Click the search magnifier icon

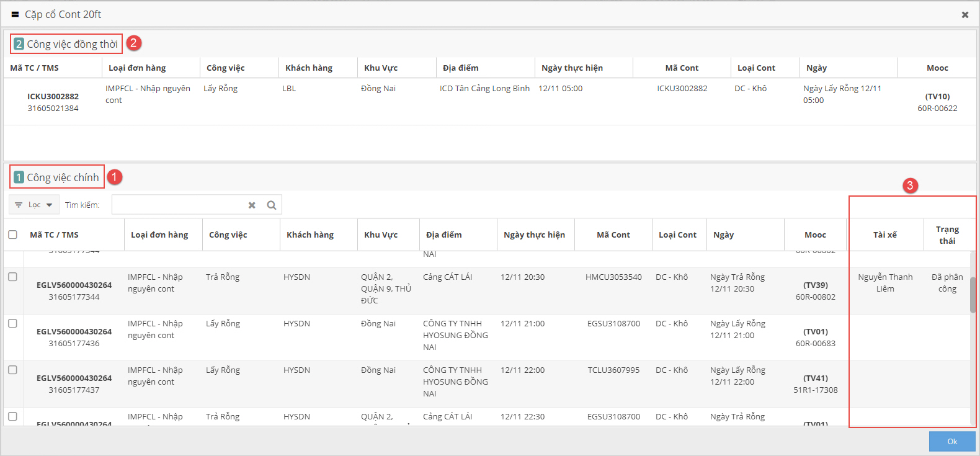click(271, 205)
